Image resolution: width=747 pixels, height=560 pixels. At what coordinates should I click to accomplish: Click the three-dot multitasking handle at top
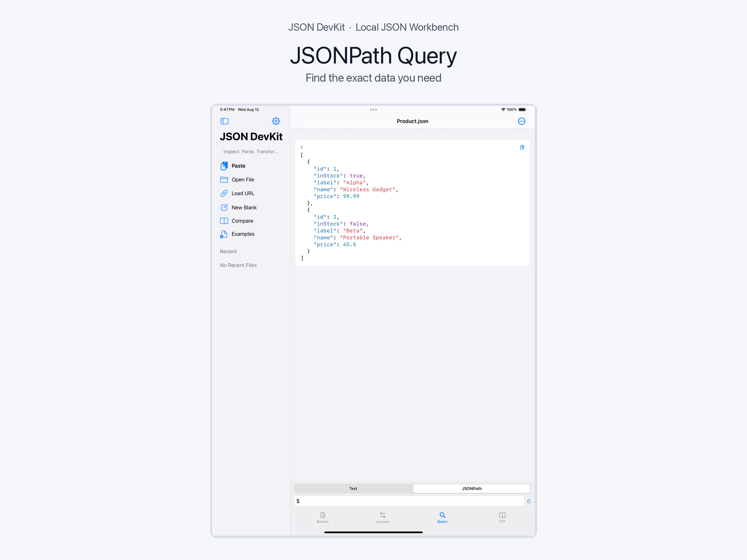point(373,110)
